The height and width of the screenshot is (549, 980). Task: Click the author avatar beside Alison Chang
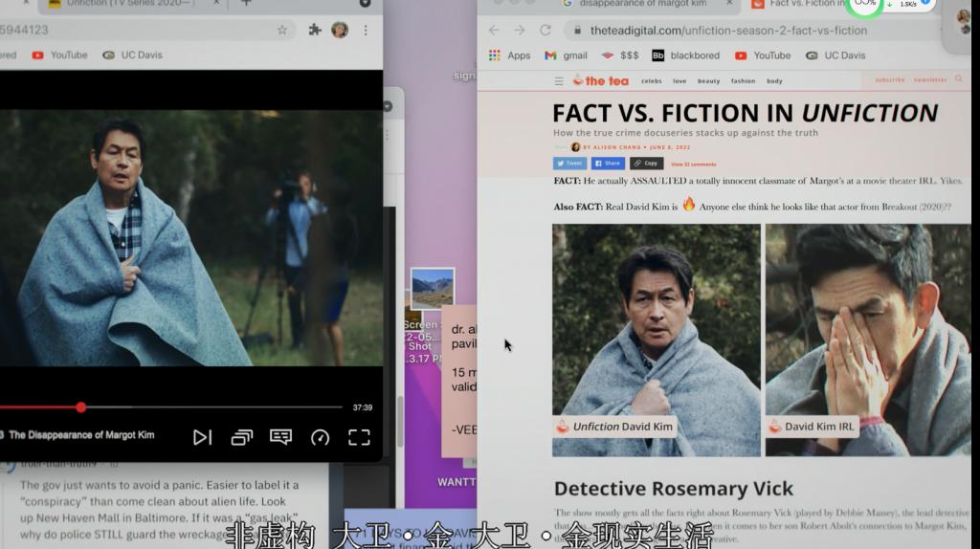(575, 147)
